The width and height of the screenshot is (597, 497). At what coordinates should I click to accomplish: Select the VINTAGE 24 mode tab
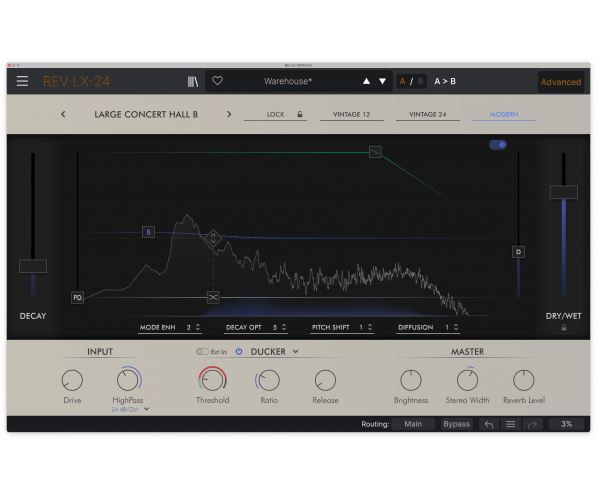pos(428,114)
